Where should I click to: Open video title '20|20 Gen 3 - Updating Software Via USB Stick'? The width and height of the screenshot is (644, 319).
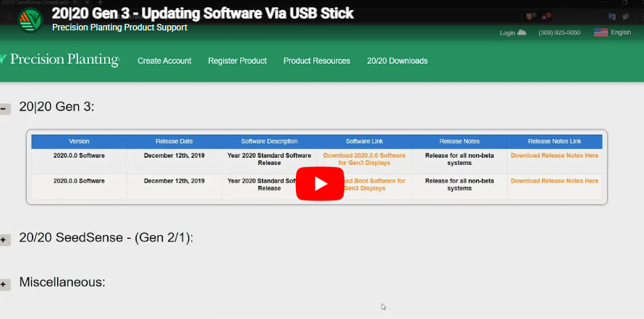tap(203, 13)
